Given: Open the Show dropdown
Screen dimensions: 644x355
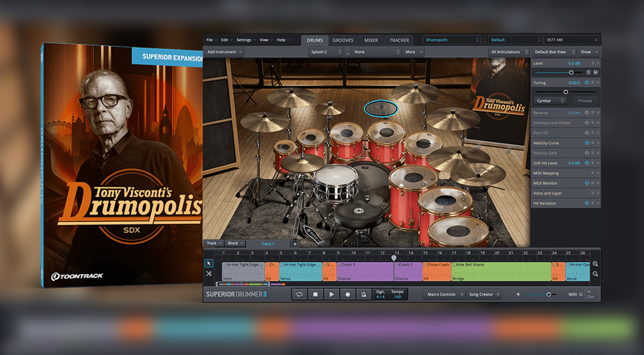Looking at the screenshot, I should (x=589, y=52).
